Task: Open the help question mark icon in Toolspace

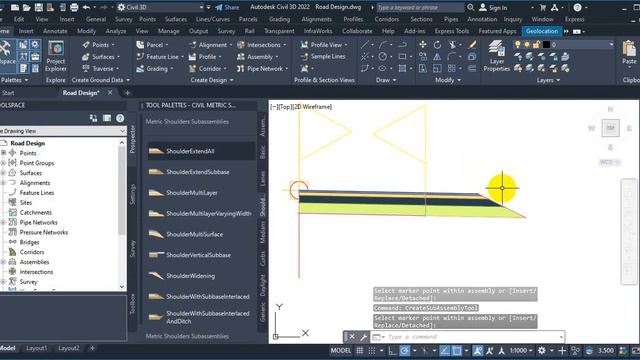Action: [x=120, y=118]
